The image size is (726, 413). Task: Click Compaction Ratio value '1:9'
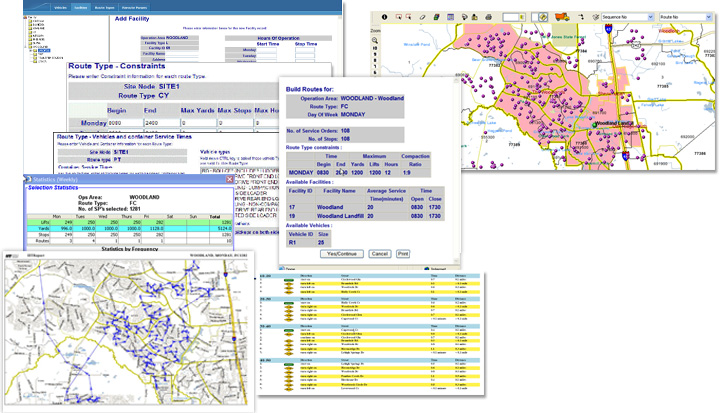click(406, 173)
